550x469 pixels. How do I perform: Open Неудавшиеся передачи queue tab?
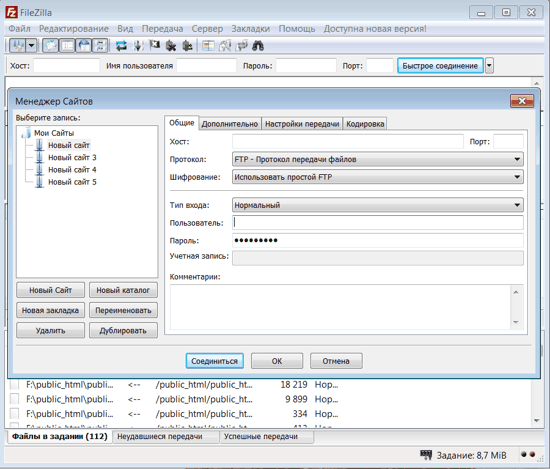(x=165, y=437)
